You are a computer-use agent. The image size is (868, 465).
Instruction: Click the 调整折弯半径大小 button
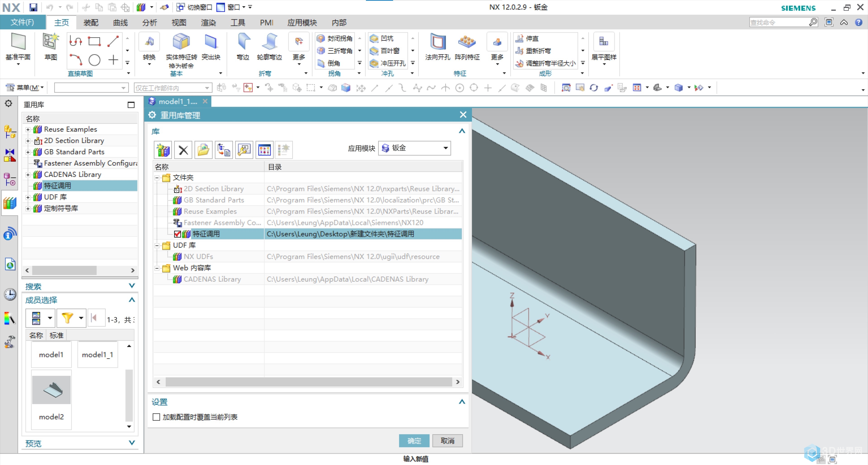tap(545, 63)
